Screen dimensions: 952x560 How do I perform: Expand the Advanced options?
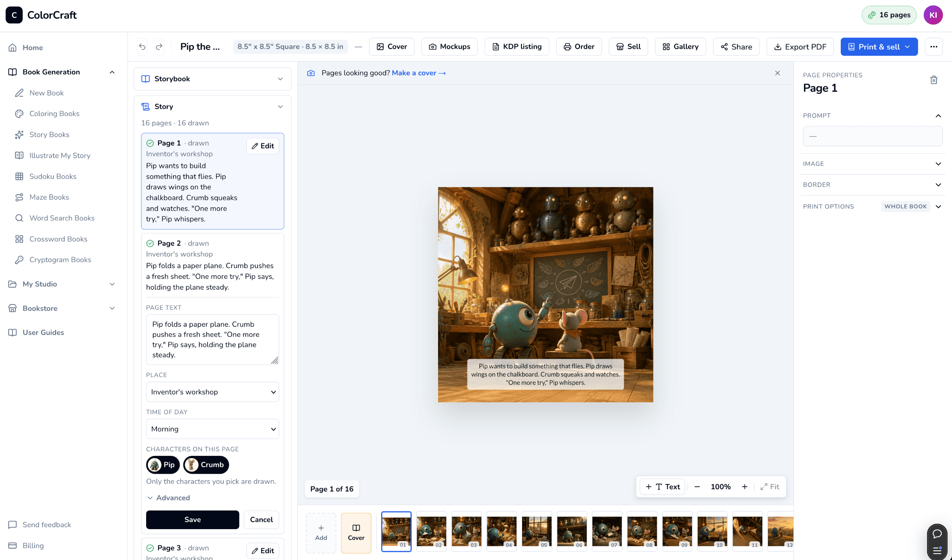click(168, 497)
